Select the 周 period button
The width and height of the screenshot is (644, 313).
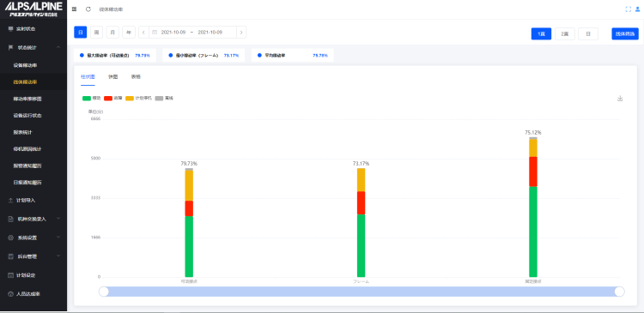pos(96,32)
